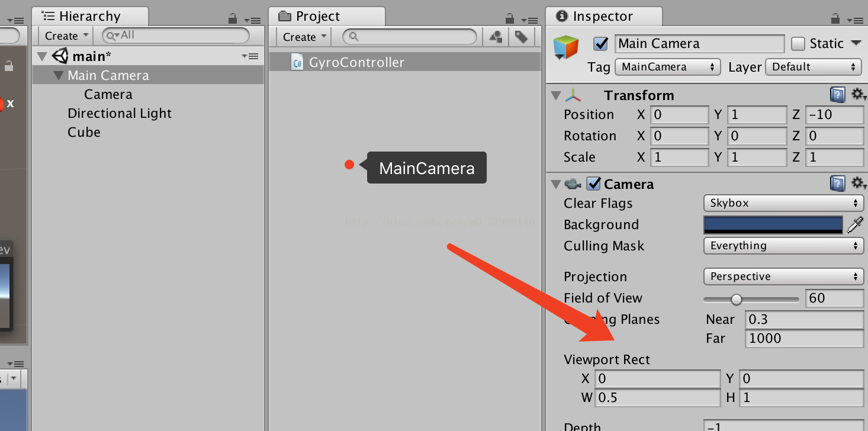Image resolution: width=868 pixels, height=431 pixels.
Task: Switch to the Hierarchy tab
Action: (x=90, y=16)
